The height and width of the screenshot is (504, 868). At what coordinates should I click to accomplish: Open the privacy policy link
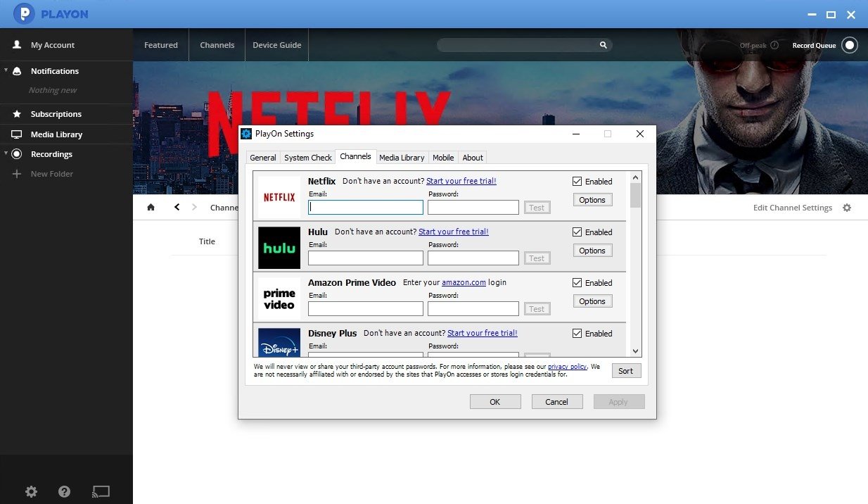pos(568,367)
